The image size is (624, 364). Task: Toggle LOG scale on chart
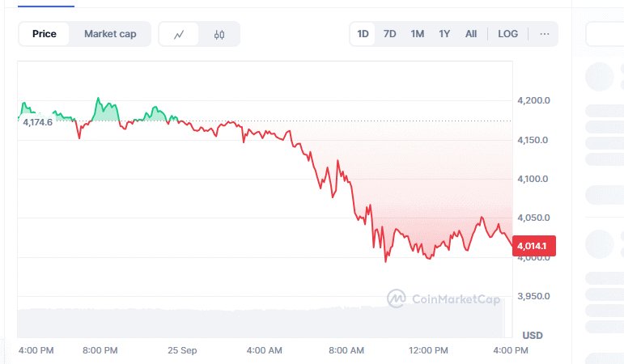(508, 34)
